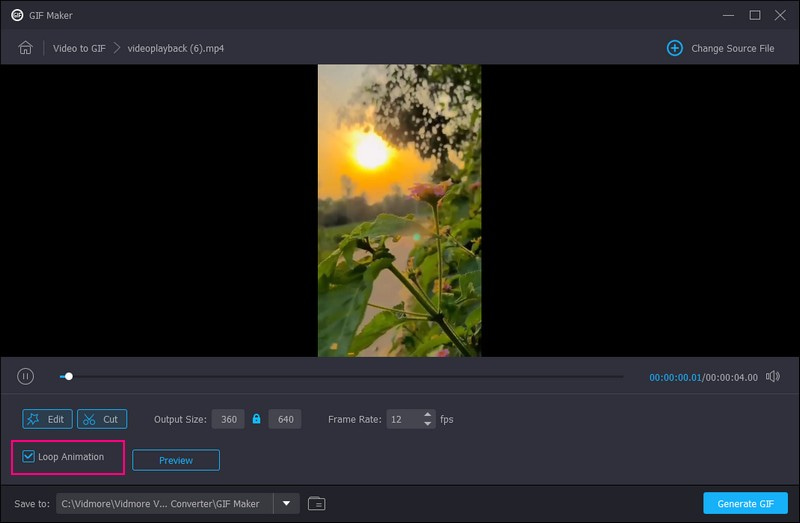The height and width of the screenshot is (523, 800).
Task: Open the output folder icon
Action: tap(317, 503)
